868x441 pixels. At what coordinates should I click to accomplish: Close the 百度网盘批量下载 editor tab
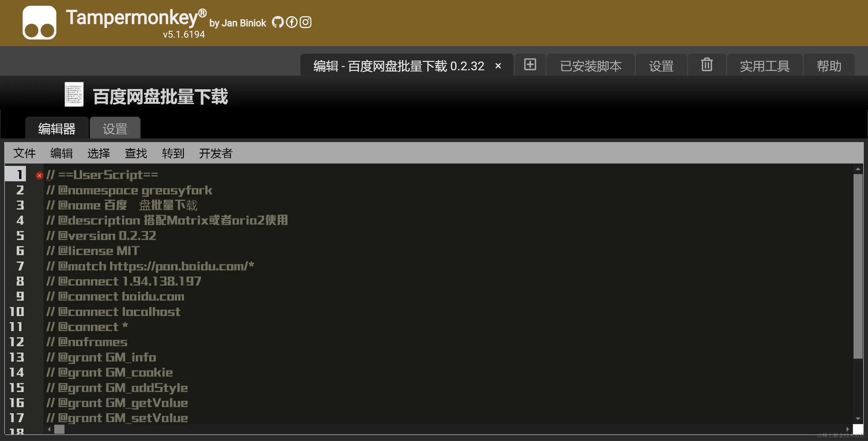[x=498, y=66]
